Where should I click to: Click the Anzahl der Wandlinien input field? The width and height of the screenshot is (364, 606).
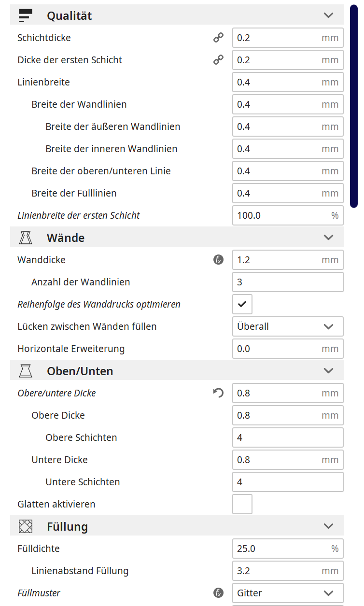[288, 282]
